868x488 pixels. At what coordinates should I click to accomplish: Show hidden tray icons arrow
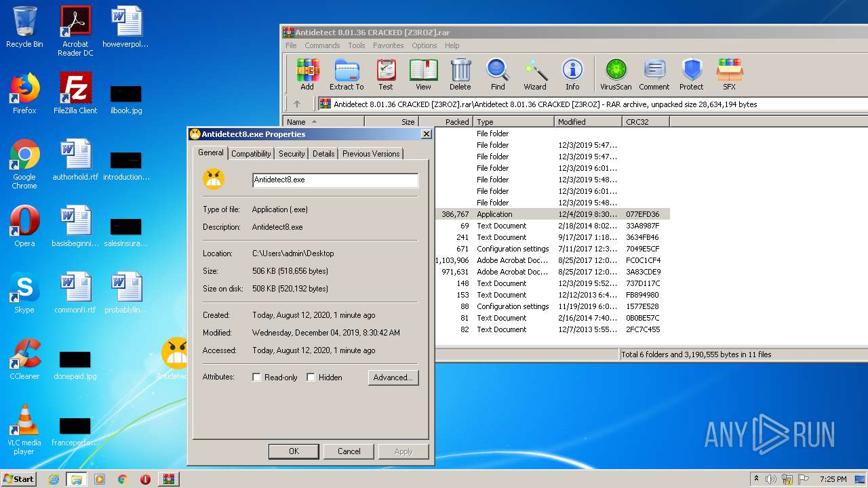click(x=756, y=479)
